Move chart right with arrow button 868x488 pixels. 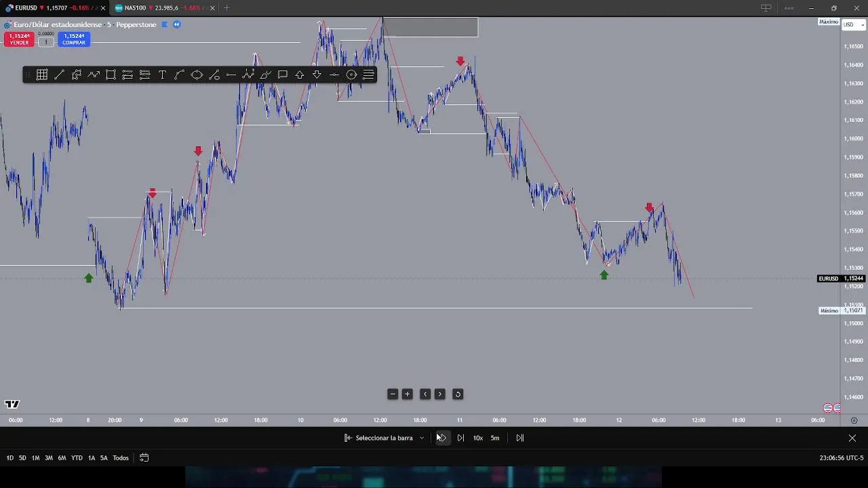(x=440, y=394)
